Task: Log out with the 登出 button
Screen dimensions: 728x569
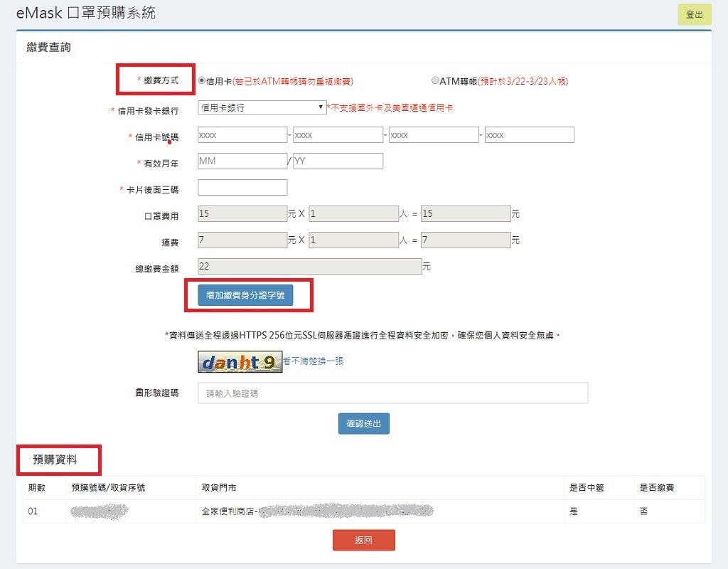Action: tap(694, 14)
